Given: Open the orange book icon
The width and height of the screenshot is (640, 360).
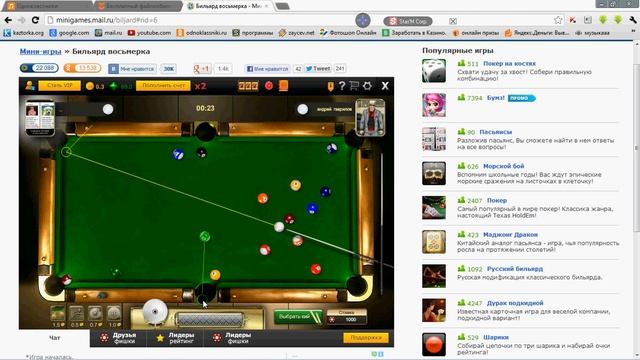Looking at the screenshot, I should [283, 85].
